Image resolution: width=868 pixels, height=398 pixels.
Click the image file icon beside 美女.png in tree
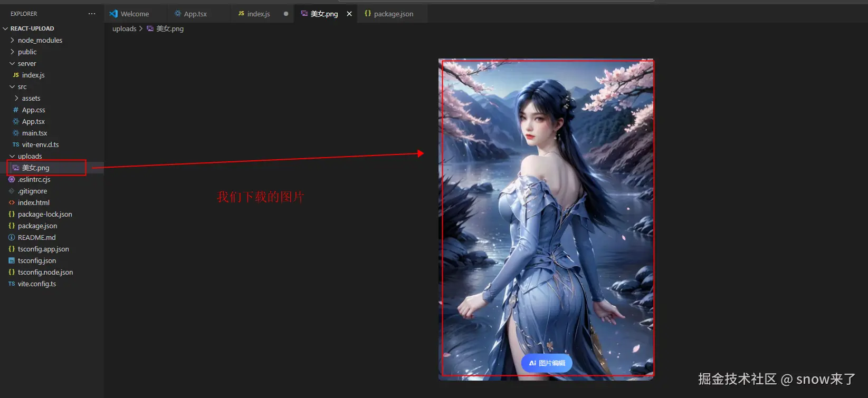pyautogui.click(x=16, y=168)
